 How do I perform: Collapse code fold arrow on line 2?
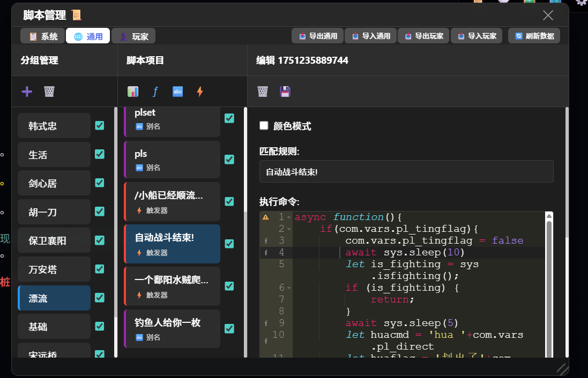[289, 229]
